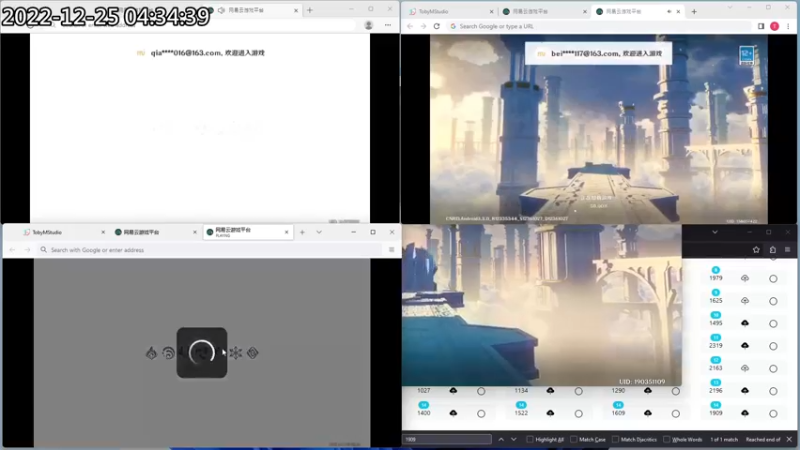
Task: Click the Geo diamond element icon
Action: click(x=253, y=353)
